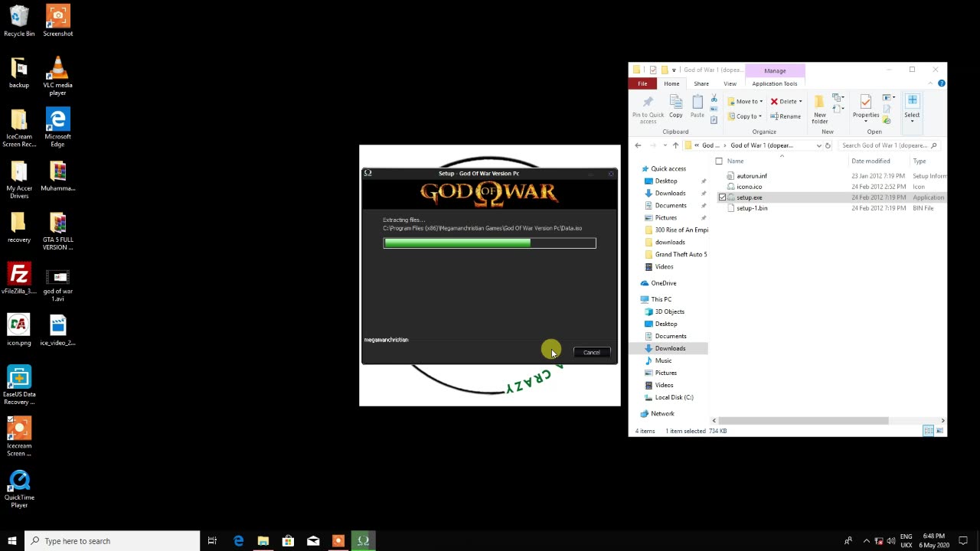
Task: Click Paste in Explorer ribbon
Action: 697,106
